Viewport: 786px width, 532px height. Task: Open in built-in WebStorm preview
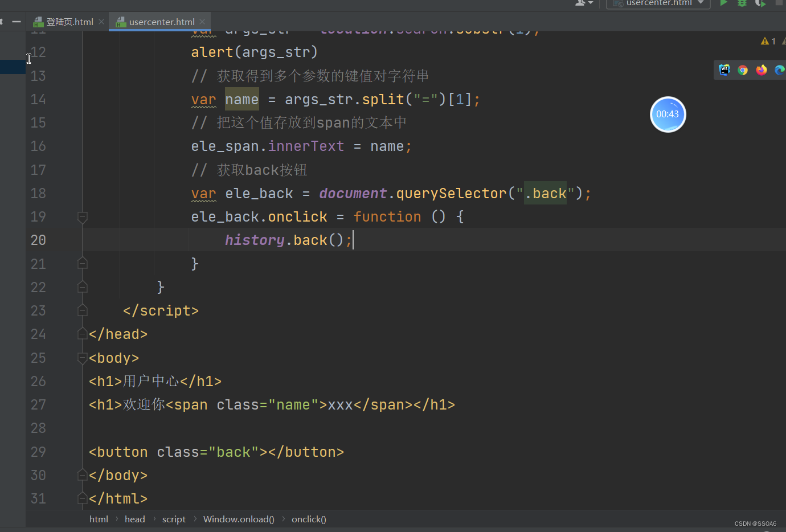(x=724, y=70)
